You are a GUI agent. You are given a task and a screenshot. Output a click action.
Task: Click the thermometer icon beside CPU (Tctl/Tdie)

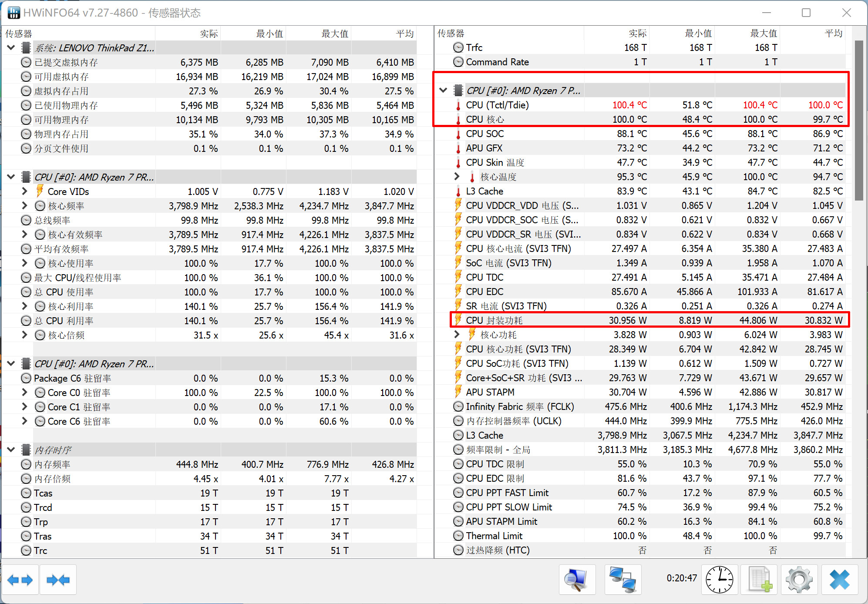[x=458, y=105]
